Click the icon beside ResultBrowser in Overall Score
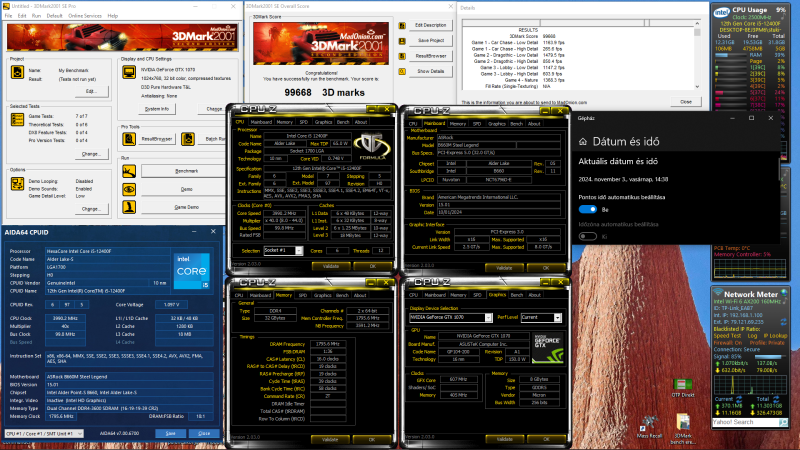800x450 pixels. (402, 56)
